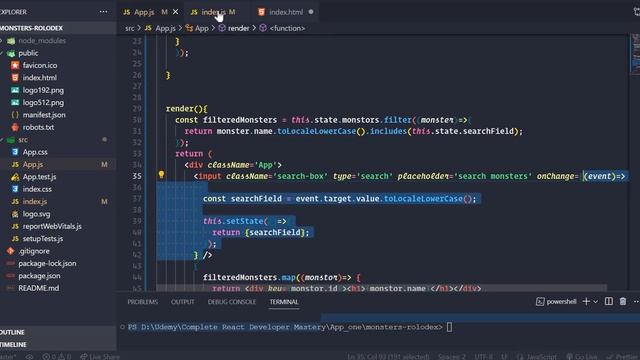Open Explorer more actions ellipsis menu
This screenshot has height=360, width=640.
103,11
